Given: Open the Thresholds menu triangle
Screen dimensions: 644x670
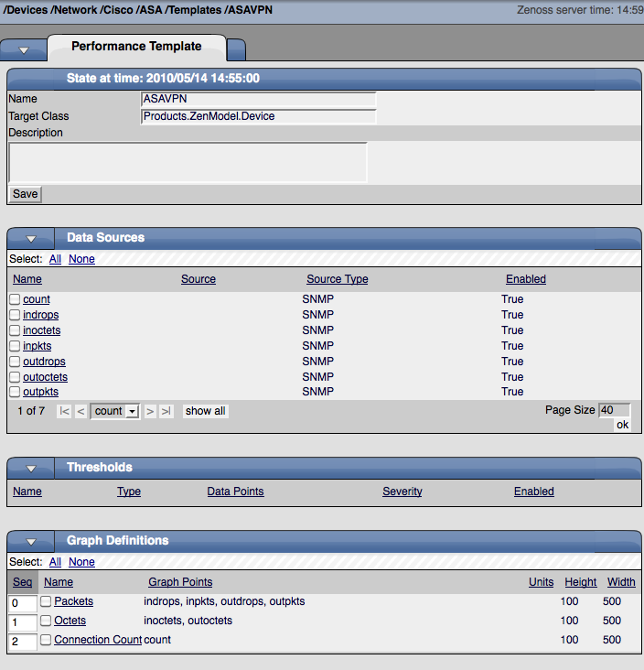Looking at the screenshot, I should point(31,469).
